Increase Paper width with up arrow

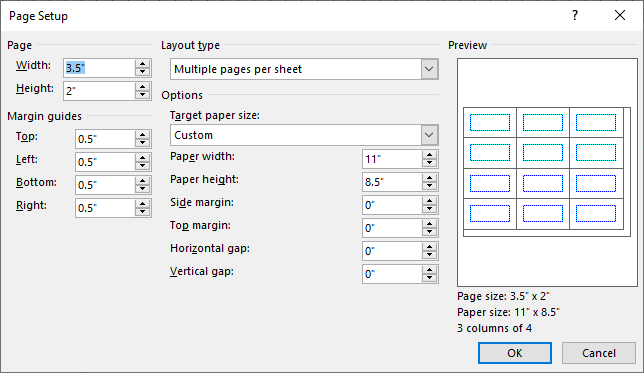click(429, 155)
